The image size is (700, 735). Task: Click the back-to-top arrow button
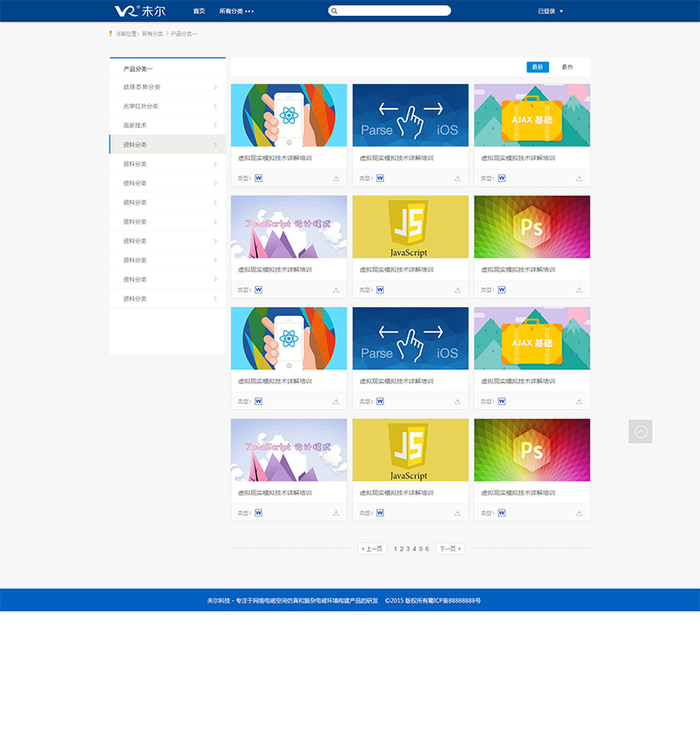640,432
